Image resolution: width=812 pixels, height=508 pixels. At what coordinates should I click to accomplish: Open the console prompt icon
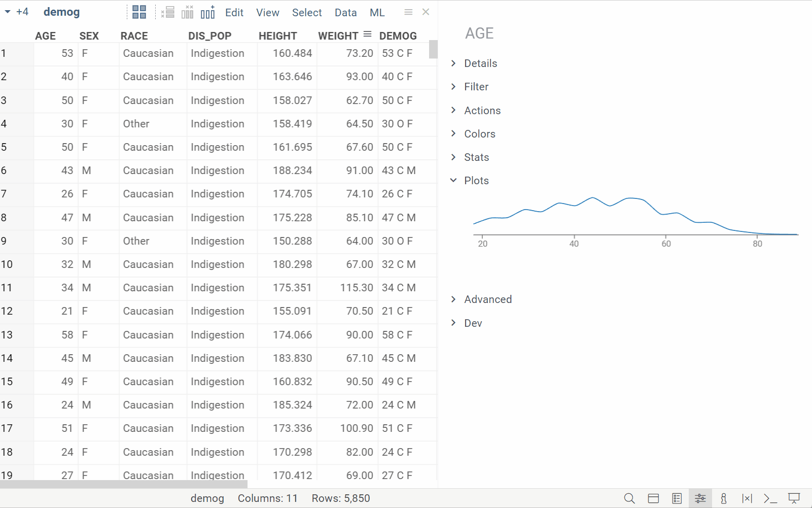tap(770, 498)
